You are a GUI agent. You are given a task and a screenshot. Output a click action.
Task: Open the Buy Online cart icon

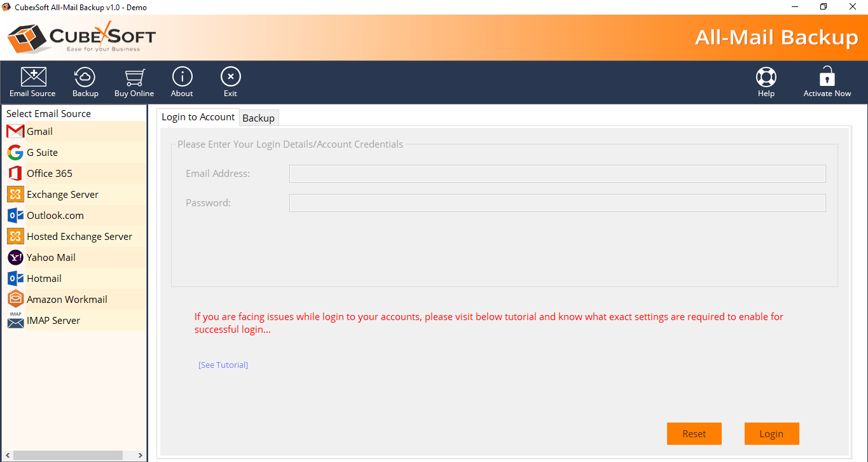(134, 77)
